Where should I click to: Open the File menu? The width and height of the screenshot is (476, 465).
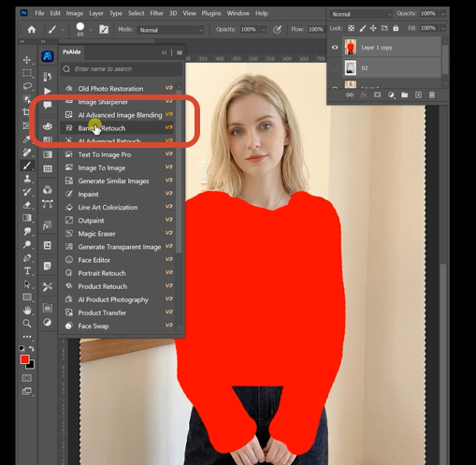[x=39, y=13]
